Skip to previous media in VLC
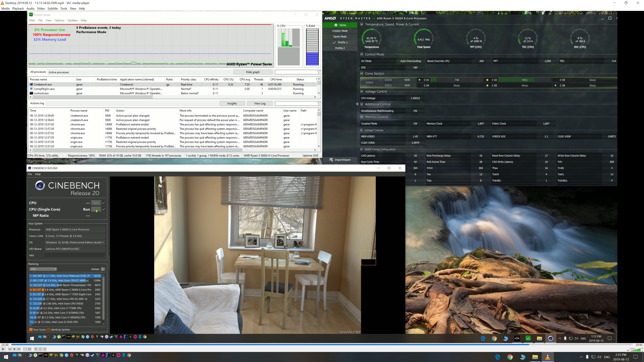The width and height of the screenshot is (644, 362). (10, 349)
